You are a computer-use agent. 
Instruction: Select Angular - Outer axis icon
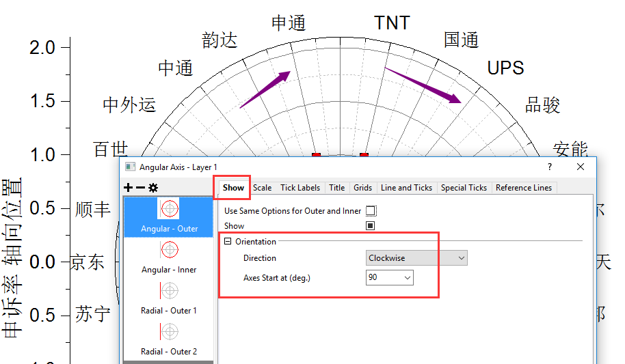point(170,208)
